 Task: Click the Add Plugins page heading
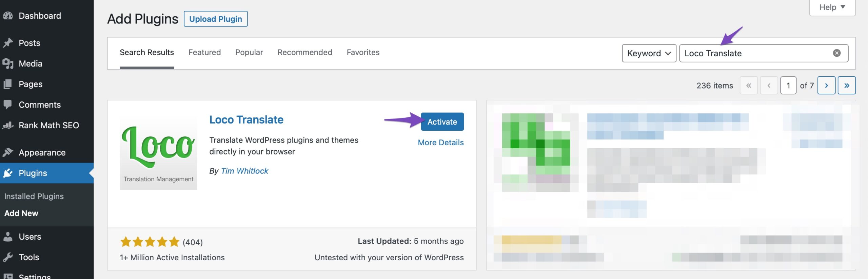click(x=143, y=19)
